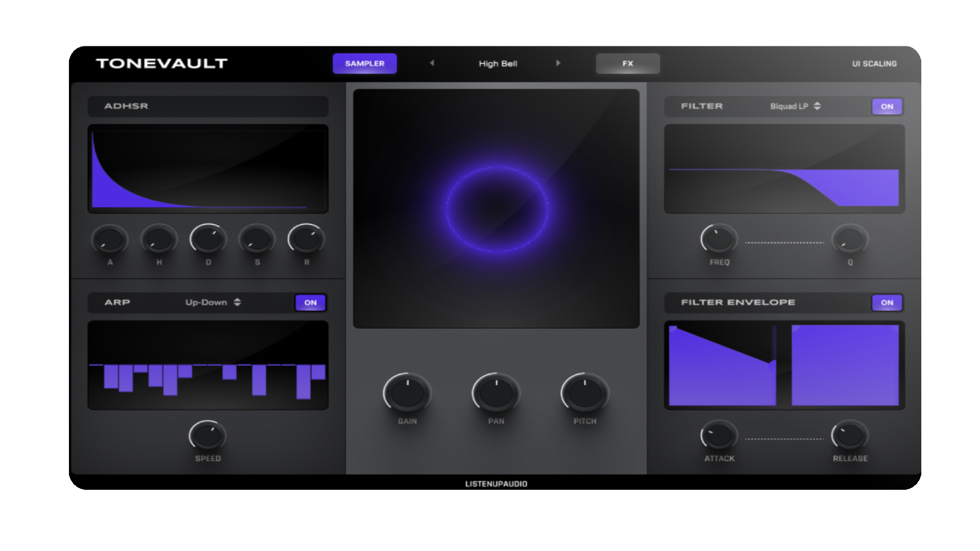Click the release knob labeled R
The width and height of the screenshot is (980, 551).
coord(306,239)
